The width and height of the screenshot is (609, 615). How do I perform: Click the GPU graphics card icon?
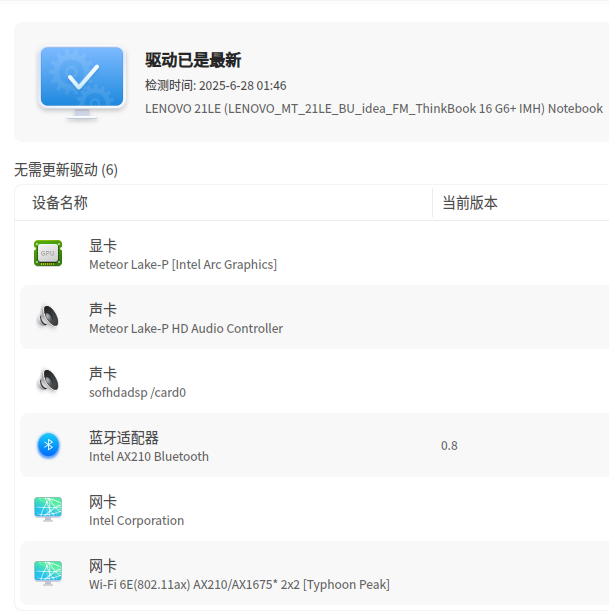[48, 253]
